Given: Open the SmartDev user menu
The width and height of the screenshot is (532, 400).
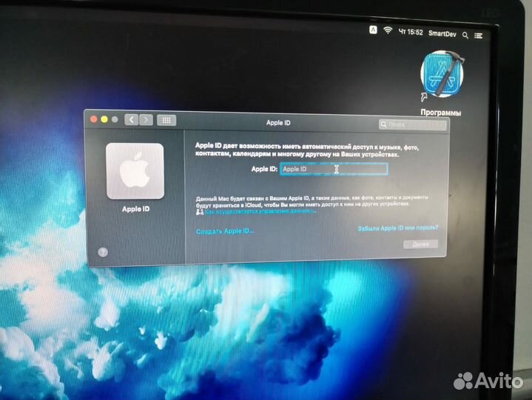Looking at the screenshot, I should tap(442, 33).
